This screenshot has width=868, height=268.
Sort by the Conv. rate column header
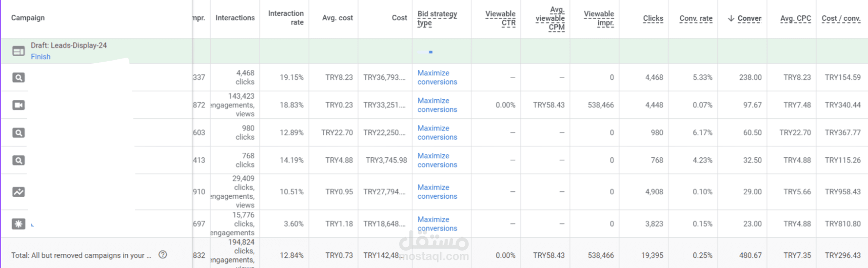[696, 18]
